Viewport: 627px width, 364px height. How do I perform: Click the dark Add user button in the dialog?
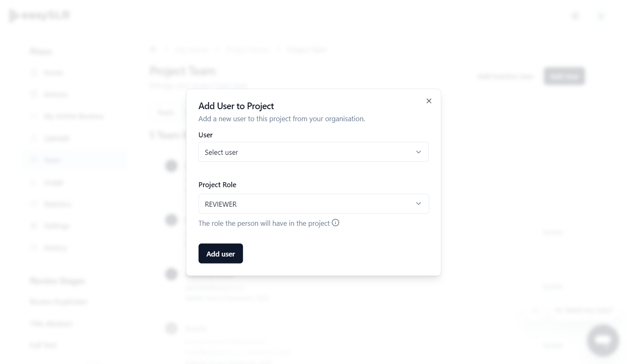[x=221, y=254]
